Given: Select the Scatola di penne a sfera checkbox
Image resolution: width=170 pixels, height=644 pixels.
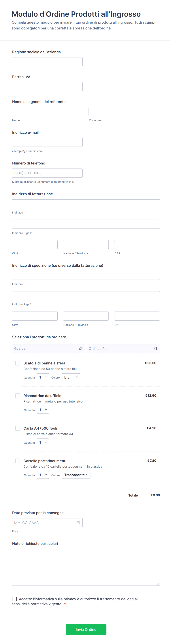Looking at the screenshot, I should (18, 363).
